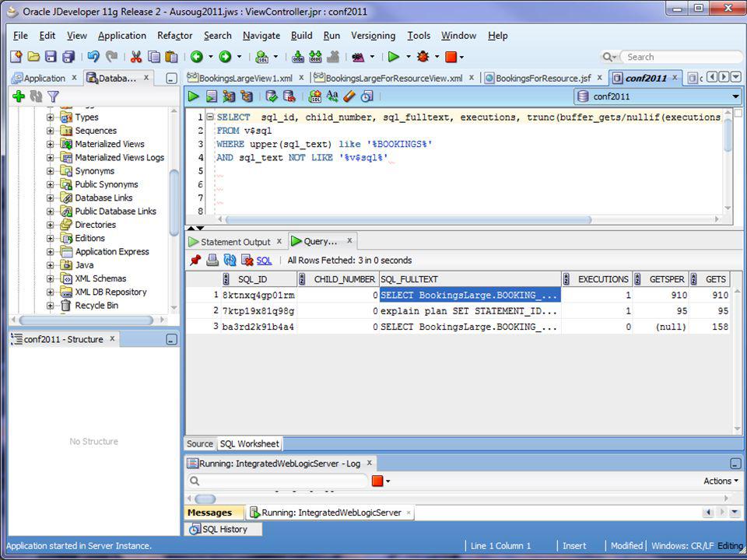Image resolution: width=747 pixels, height=560 pixels.
Task: Click the Save All icon
Action: coord(68,57)
